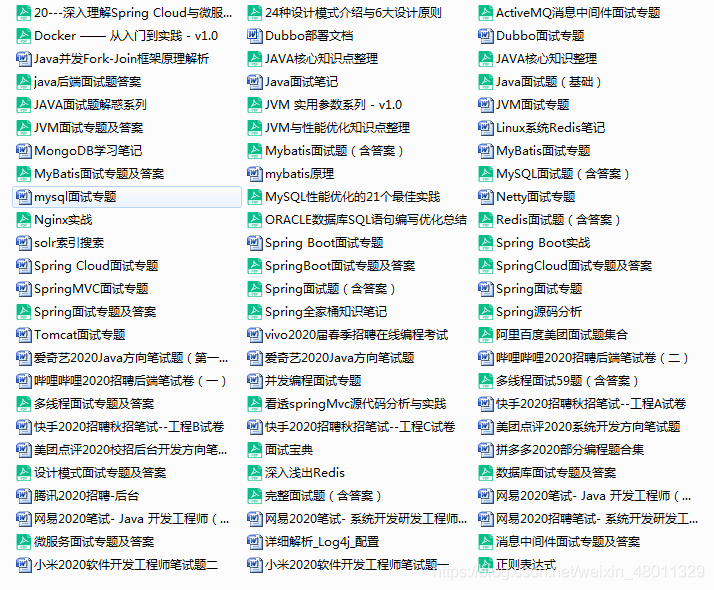Click the PDF icon beside Docker 从入门到实践 - v1.0
Image resolution: width=714 pixels, height=590 pixels.
(23, 36)
